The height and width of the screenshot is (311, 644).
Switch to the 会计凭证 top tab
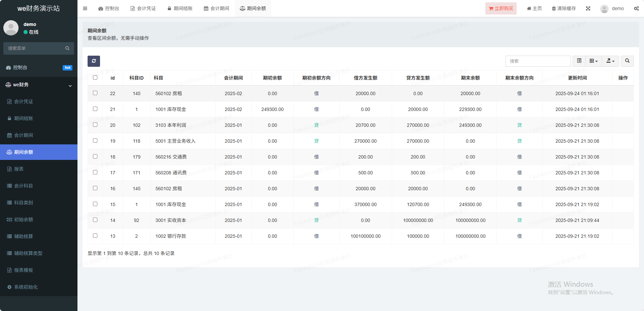(x=143, y=8)
